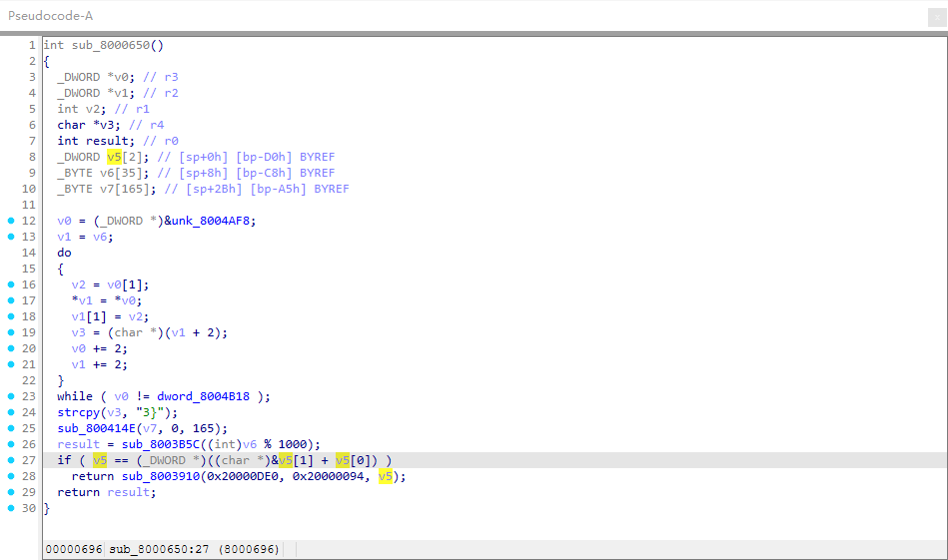This screenshot has height=560, width=948.
Task: Click the breakpoint marker beside line 21
Action: 11,364
